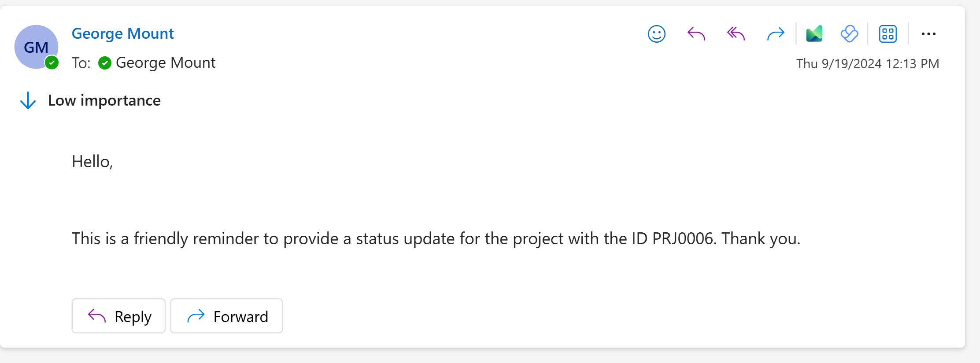Add an emoji reaction to the message
This screenshot has width=980, height=363.
pos(656,34)
